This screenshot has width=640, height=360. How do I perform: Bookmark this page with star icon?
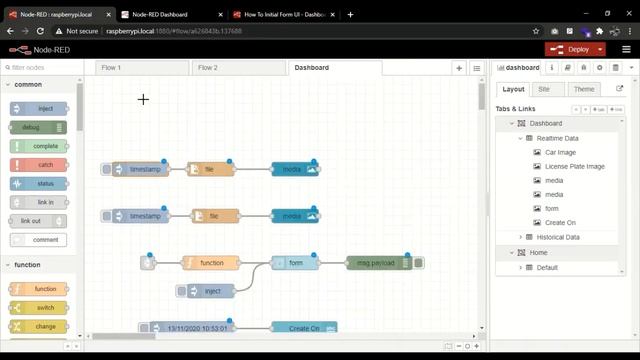[x=536, y=31]
